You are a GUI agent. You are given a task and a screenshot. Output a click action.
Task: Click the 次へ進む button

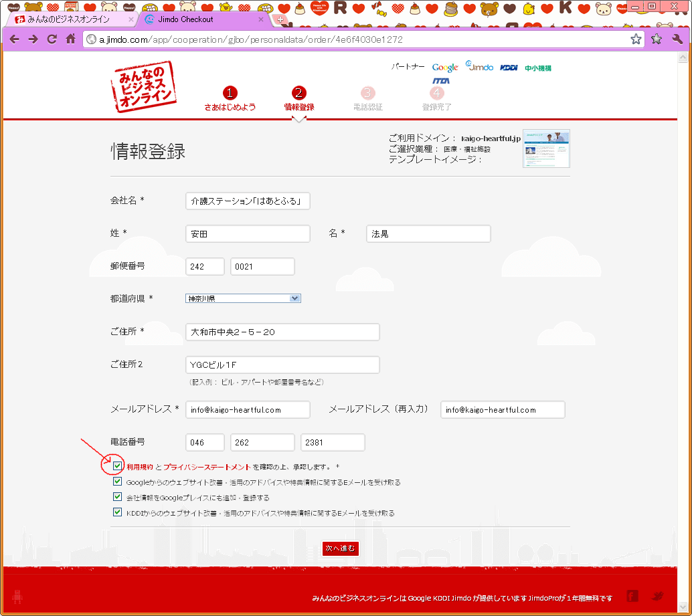click(340, 548)
